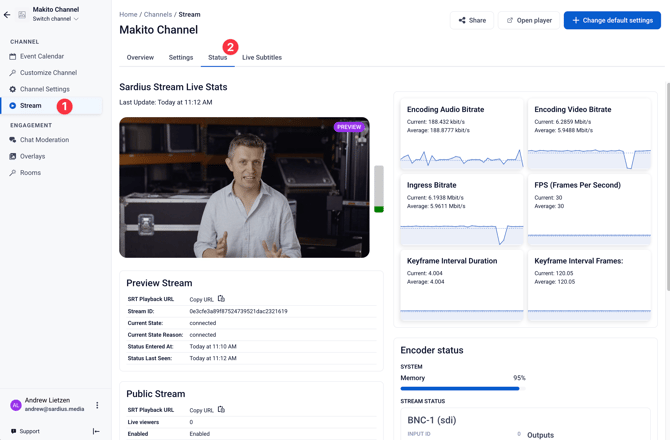Click the back arrow icon

7,15
